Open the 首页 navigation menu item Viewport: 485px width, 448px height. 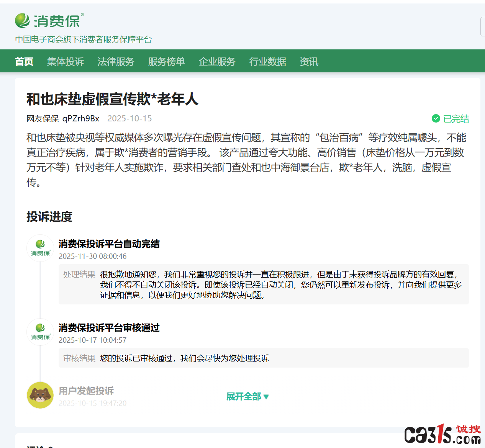24,61
